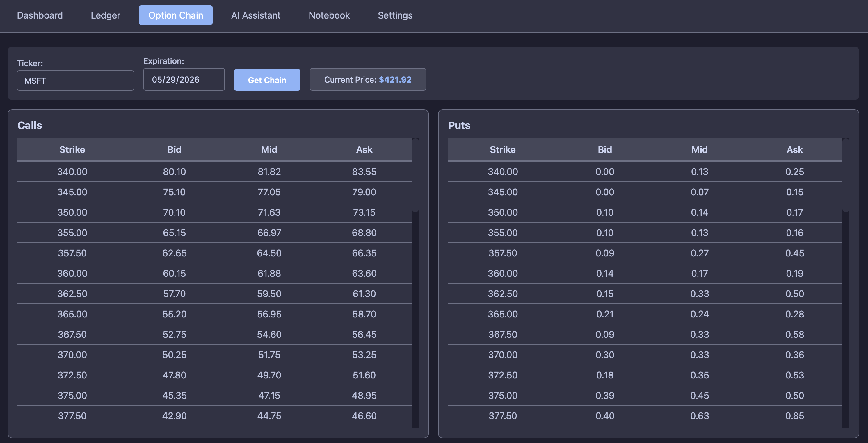Open the AI Assistant tab
Viewport: 868px width, 443px height.
(x=256, y=15)
